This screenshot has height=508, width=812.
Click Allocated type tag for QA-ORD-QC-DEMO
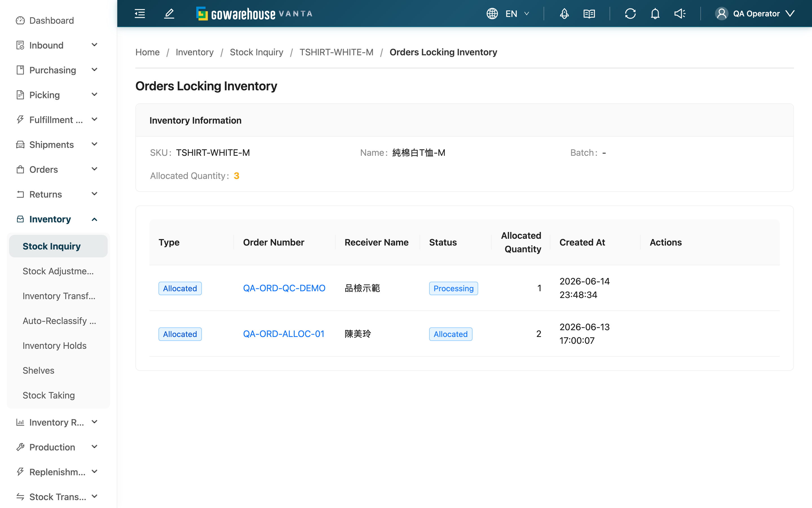[180, 288]
